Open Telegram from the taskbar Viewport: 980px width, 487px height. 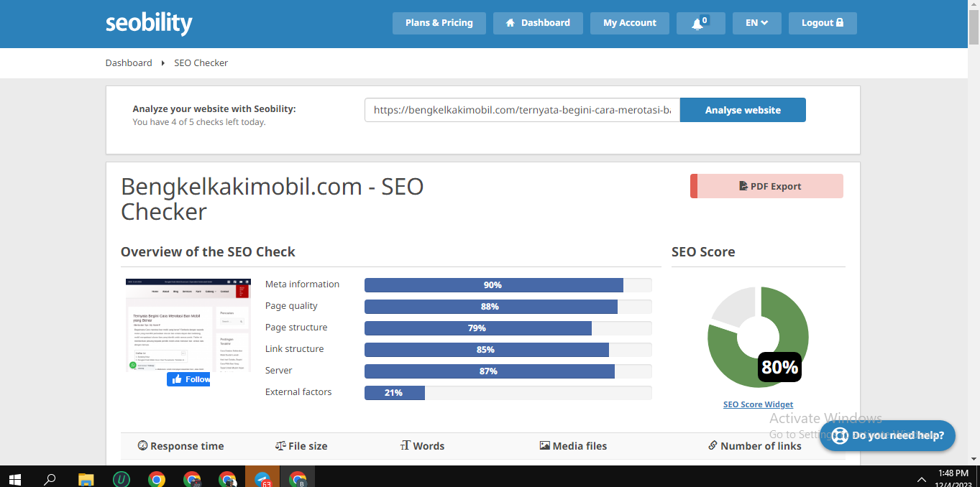coord(262,478)
